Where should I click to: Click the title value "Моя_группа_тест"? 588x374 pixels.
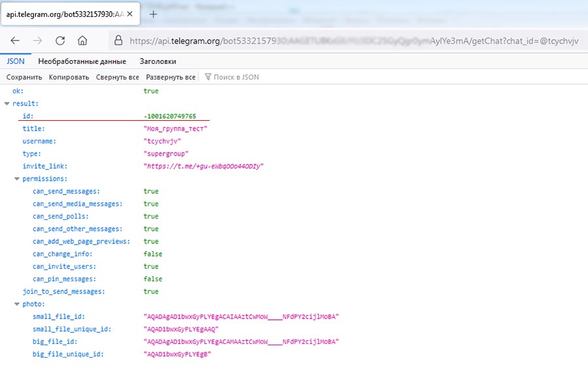(175, 129)
